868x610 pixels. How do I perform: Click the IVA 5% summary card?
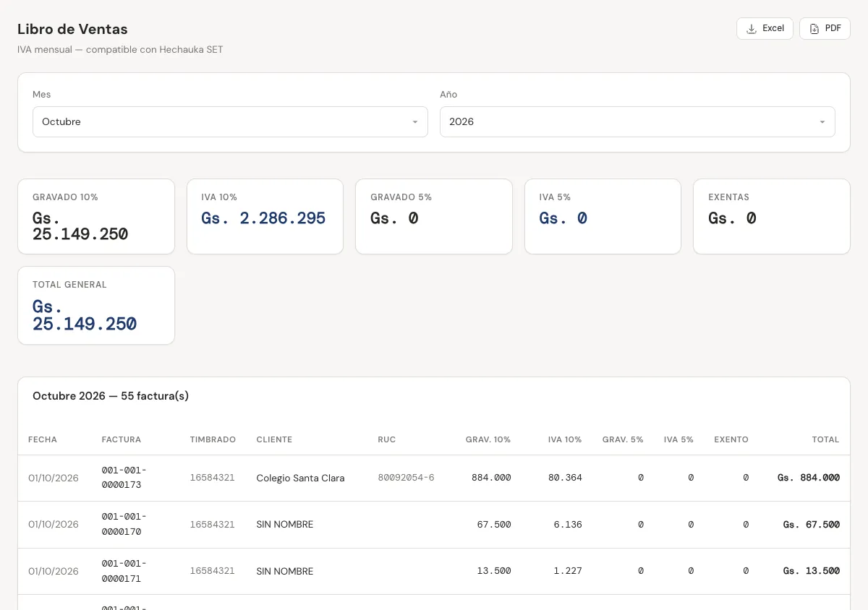pos(603,217)
